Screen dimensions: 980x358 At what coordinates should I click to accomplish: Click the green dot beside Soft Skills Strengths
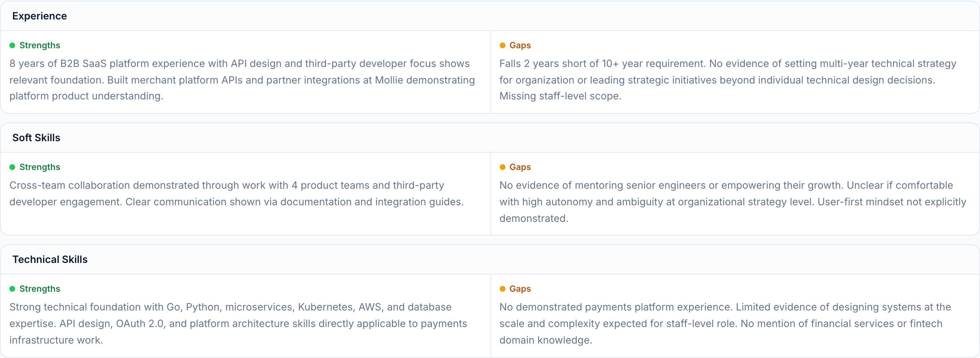pyautogui.click(x=12, y=167)
